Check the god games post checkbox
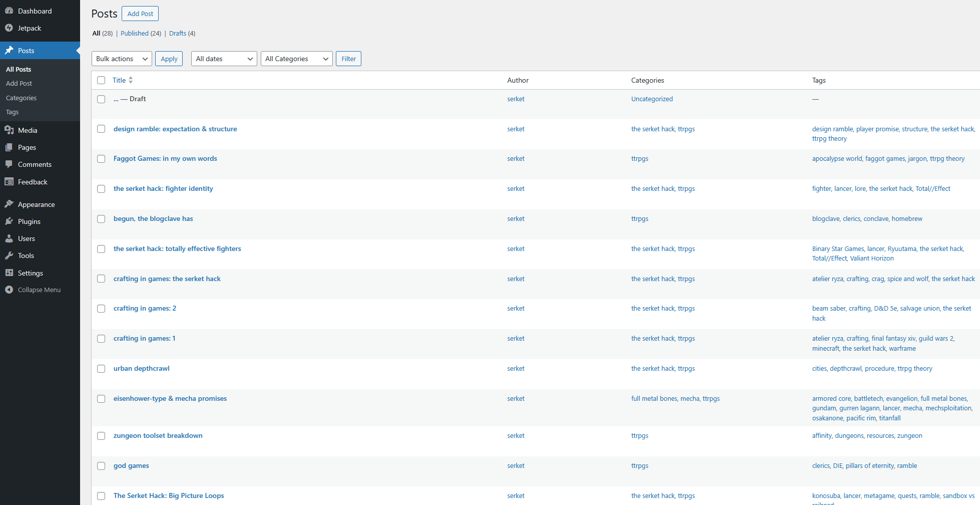This screenshot has height=505, width=980. (101, 466)
